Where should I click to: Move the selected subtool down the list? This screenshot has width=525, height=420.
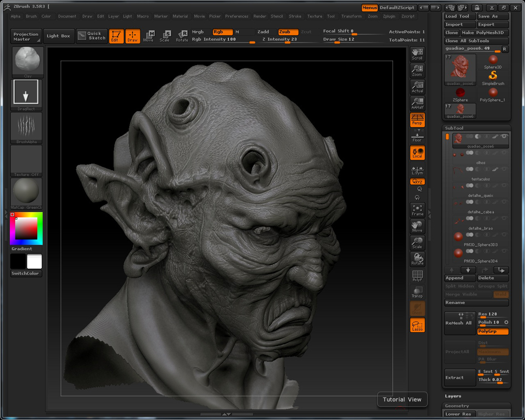point(468,270)
